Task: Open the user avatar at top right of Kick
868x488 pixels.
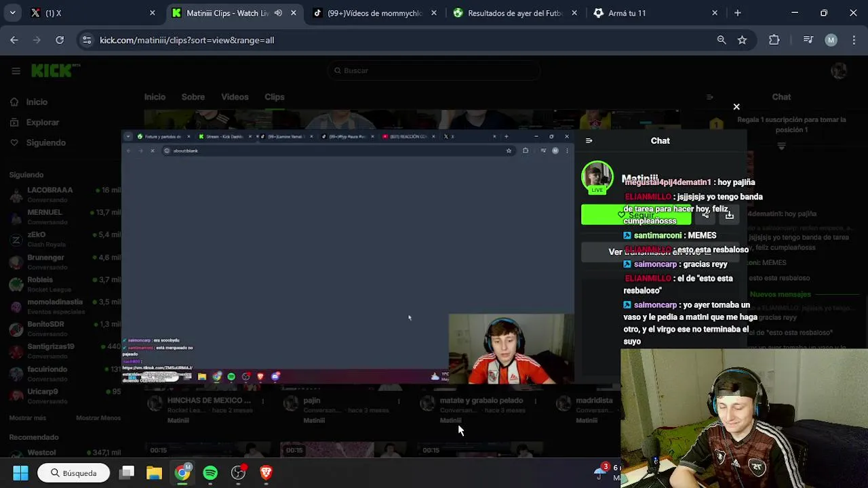Action: [x=839, y=70]
